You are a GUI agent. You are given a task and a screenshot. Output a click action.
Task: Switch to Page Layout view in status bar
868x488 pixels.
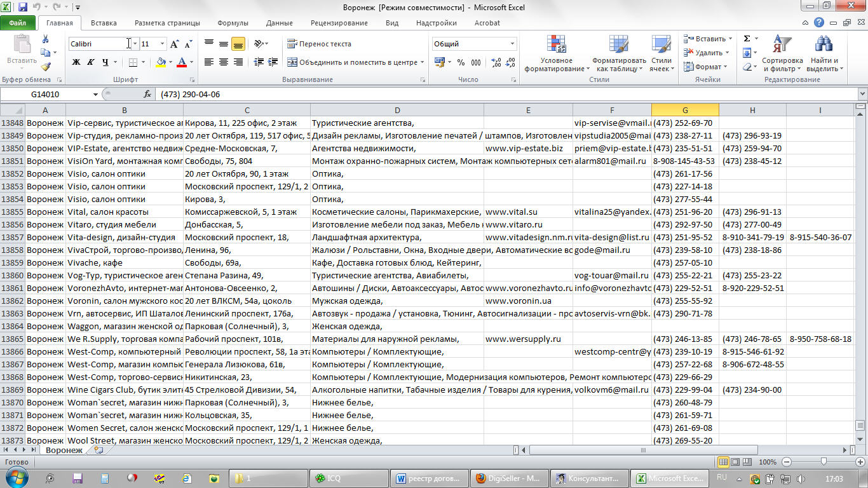click(735, 462)
